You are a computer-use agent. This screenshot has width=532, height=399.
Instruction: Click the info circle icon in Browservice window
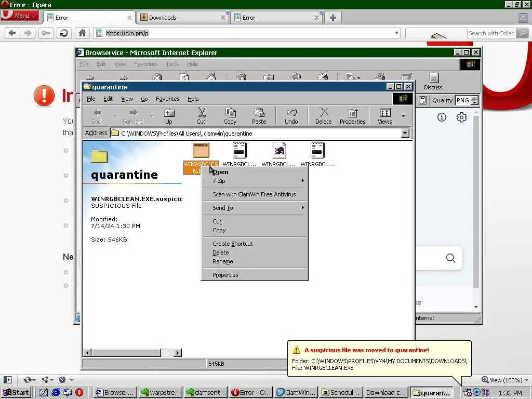(442, 117)
